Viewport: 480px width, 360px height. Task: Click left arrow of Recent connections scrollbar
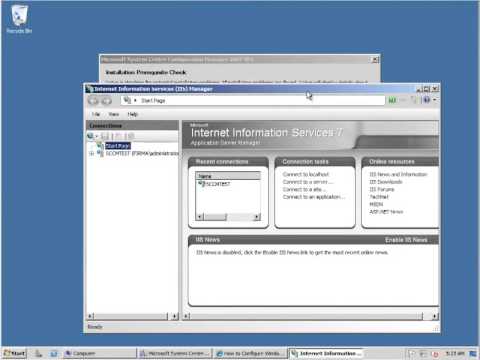point(199,217)
